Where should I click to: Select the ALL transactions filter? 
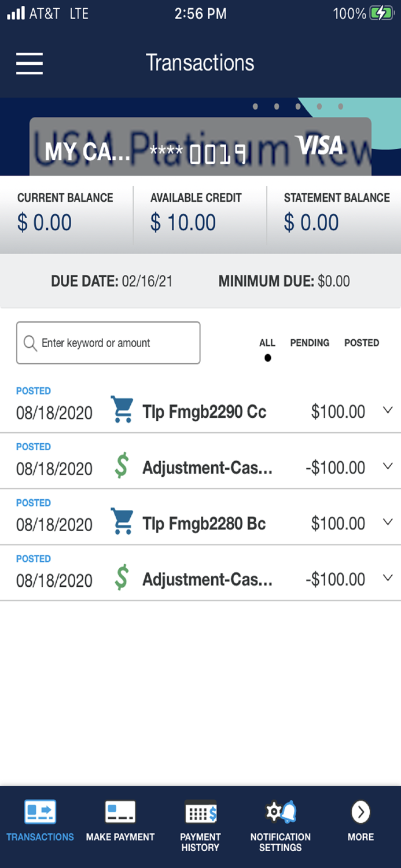tap(267, 343)
